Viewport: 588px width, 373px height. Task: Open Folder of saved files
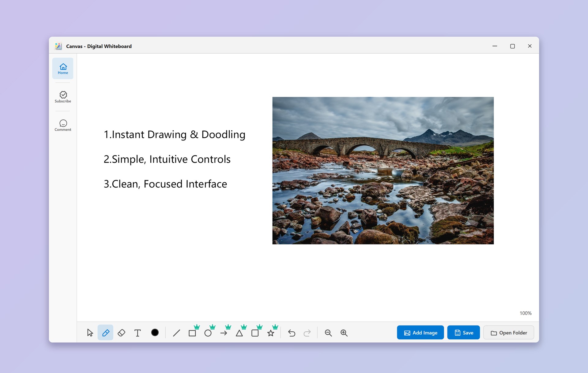tap(509, 333)
